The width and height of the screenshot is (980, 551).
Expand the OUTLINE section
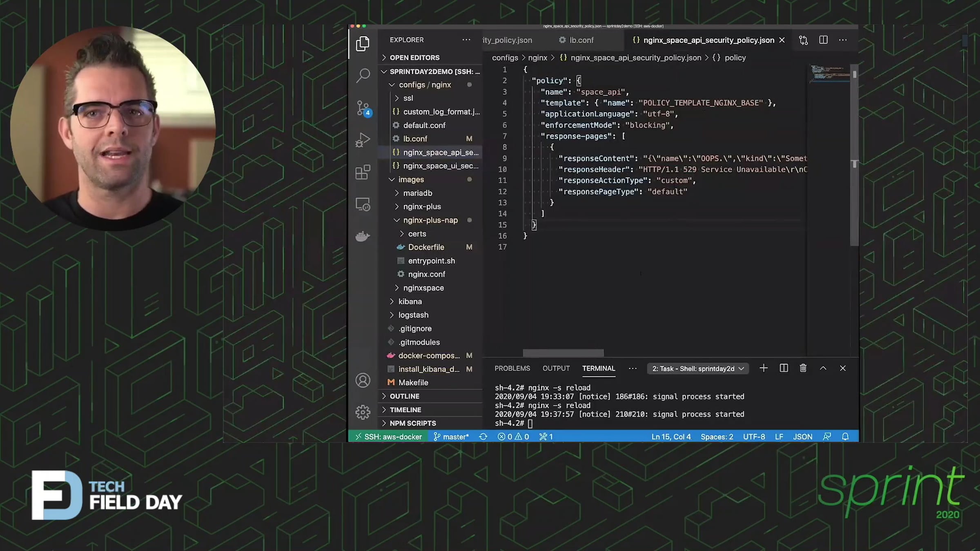click(431, 396)
